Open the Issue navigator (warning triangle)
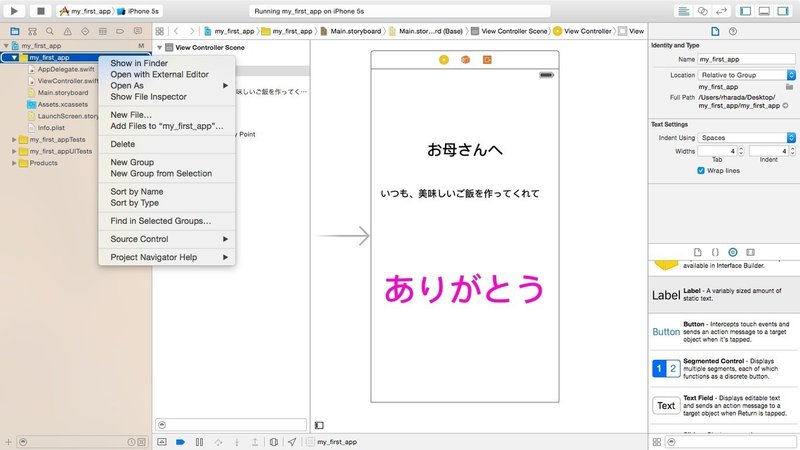 (67, 31)
